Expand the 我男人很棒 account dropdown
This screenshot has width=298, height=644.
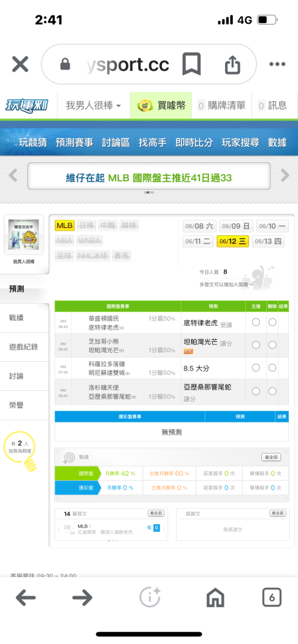(x=94, y=106)
